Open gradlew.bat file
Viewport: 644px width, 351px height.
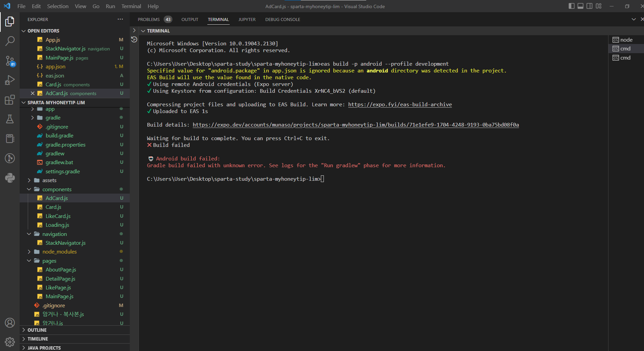tap(75, 162)
